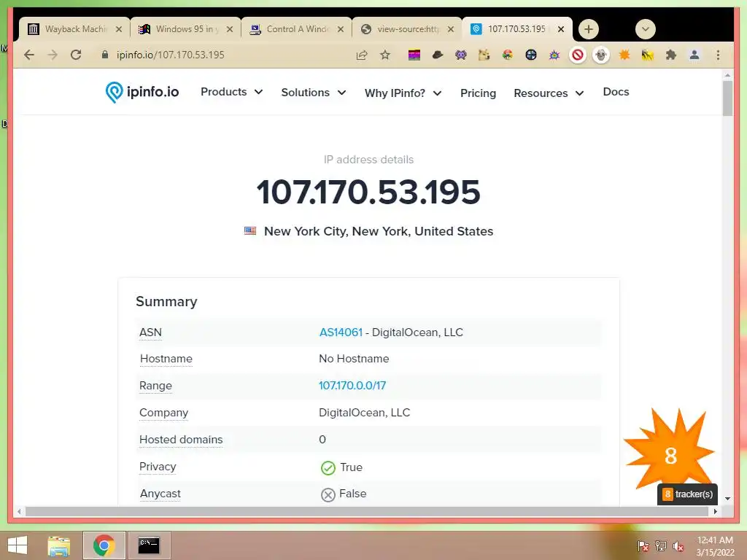Click the Company label

164,413
